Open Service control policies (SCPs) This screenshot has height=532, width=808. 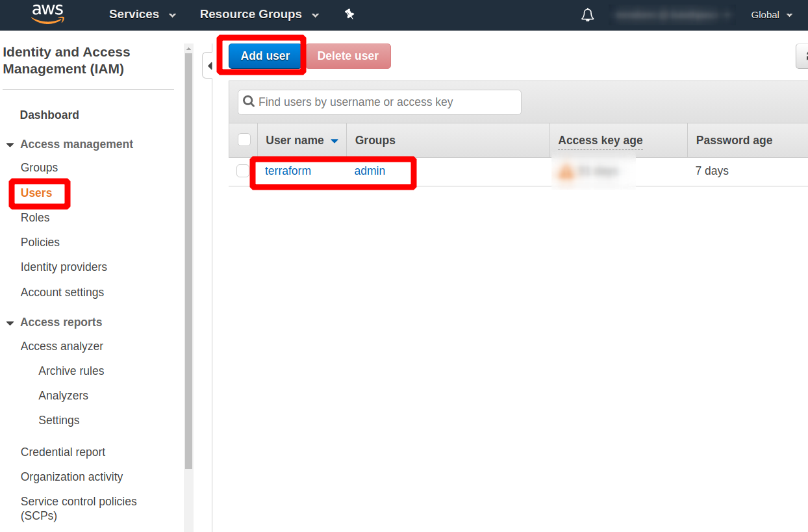click(79, 509)
